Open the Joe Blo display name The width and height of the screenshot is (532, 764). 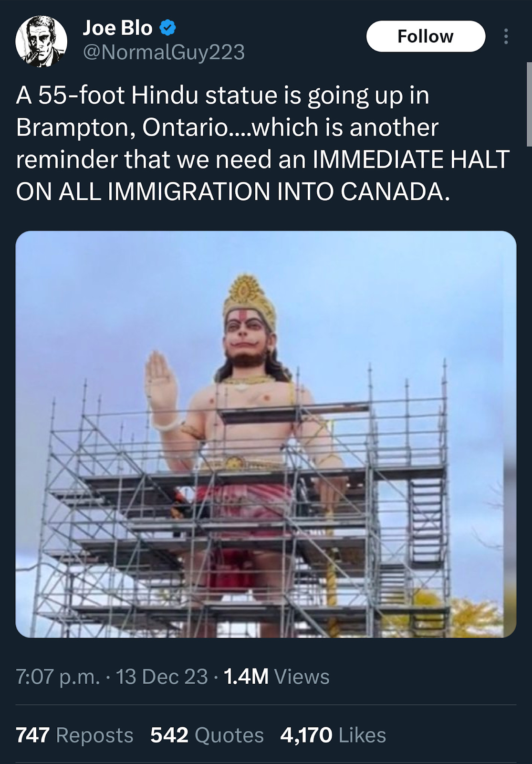point(118,28)
